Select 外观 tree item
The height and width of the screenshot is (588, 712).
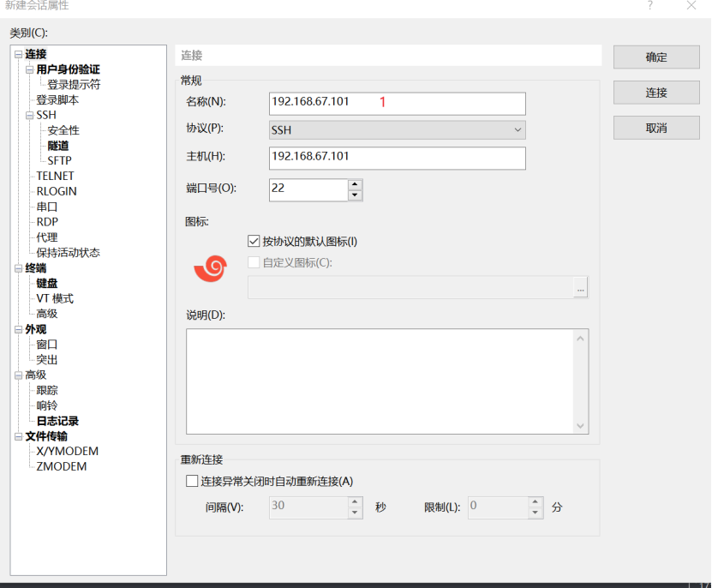tap(36, 329)
